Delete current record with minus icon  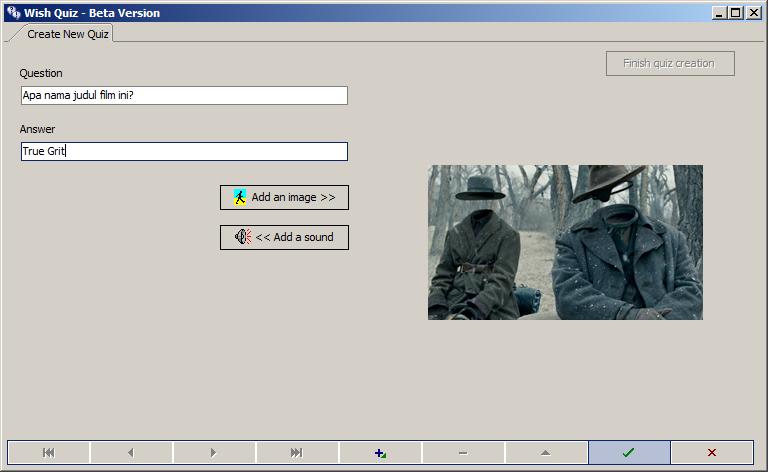pos(463,453)
